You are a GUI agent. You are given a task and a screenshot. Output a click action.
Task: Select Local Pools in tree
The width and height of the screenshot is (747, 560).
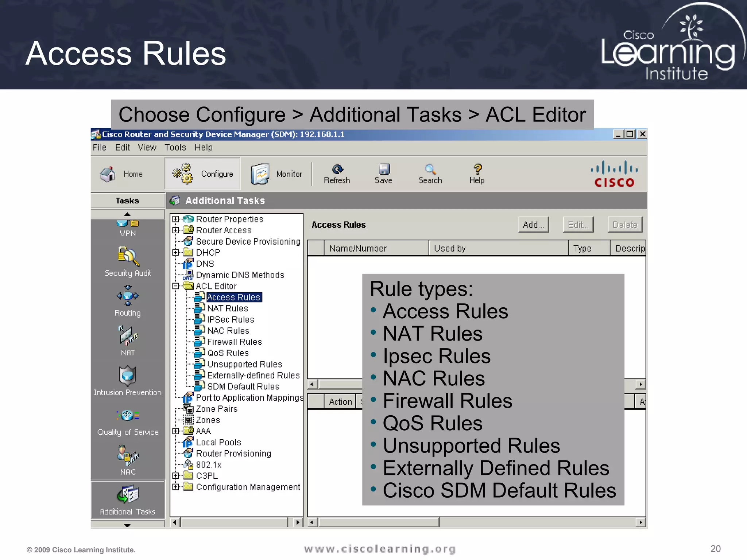(x=218, y=442)
